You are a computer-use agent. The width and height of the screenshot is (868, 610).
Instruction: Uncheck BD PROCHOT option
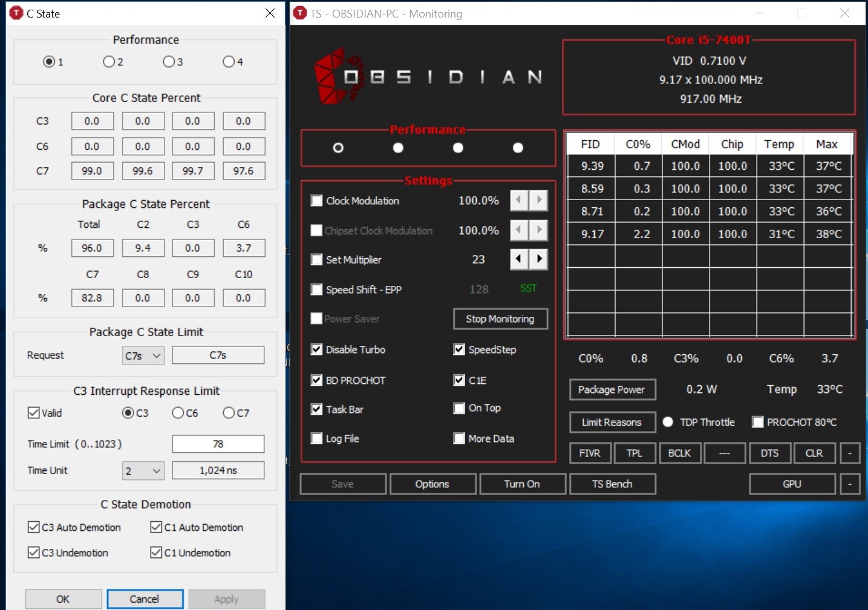tap(316, 380)
